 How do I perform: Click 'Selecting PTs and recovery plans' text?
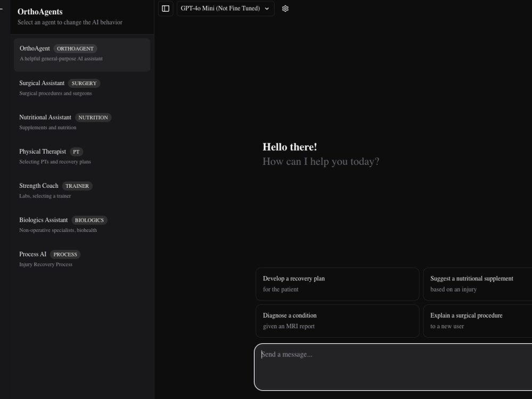pos(55,162)
